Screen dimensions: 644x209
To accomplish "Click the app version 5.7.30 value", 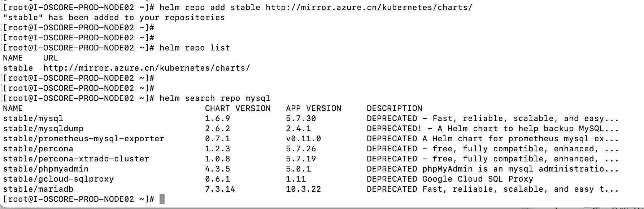I will (x=301, y=119).
